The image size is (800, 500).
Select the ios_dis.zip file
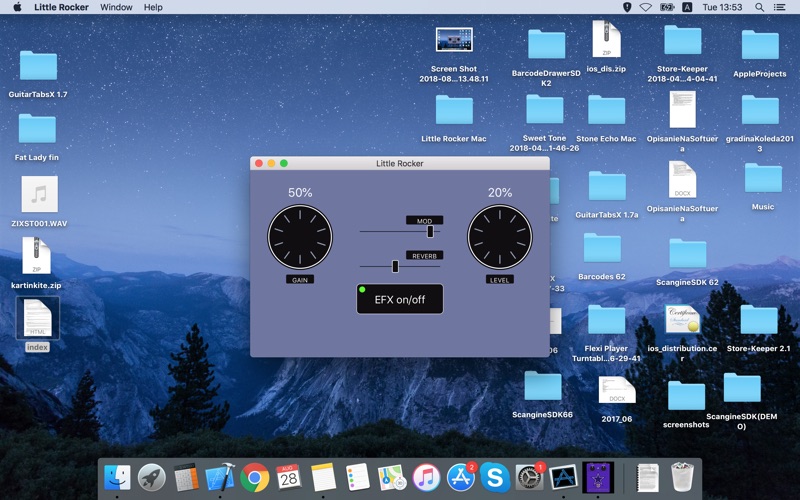[607, 39]
